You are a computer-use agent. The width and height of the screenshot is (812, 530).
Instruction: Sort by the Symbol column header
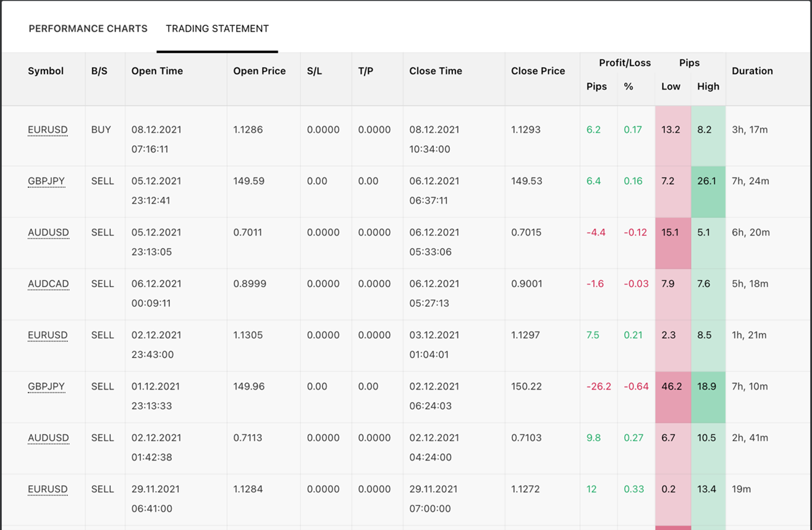(x=46, y=71)
